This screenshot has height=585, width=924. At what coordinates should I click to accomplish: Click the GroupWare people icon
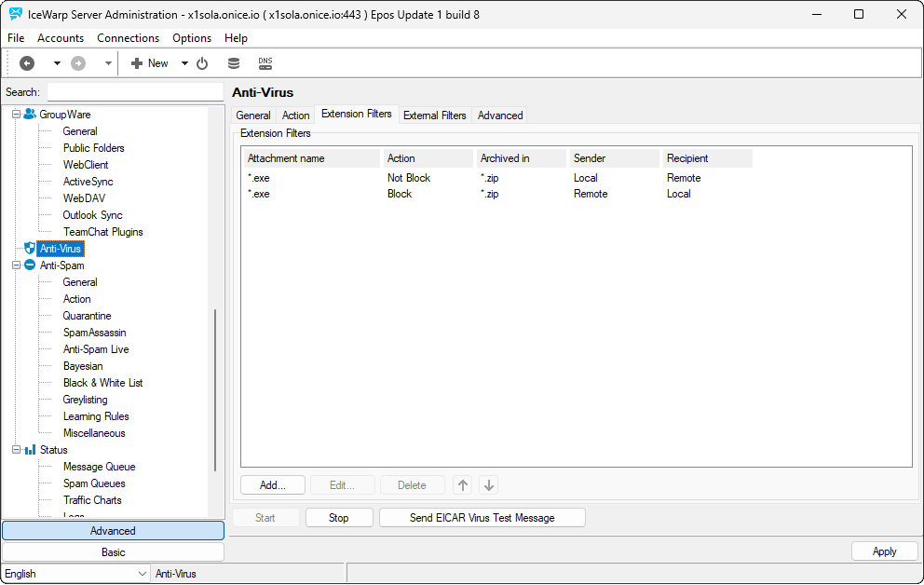(30, 115)
